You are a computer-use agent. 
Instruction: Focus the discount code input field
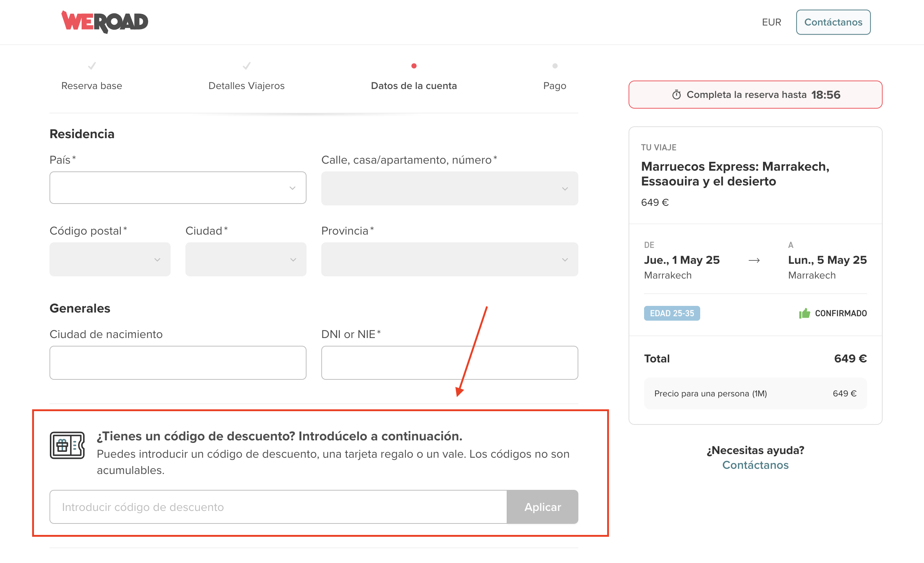click(278, 507)
